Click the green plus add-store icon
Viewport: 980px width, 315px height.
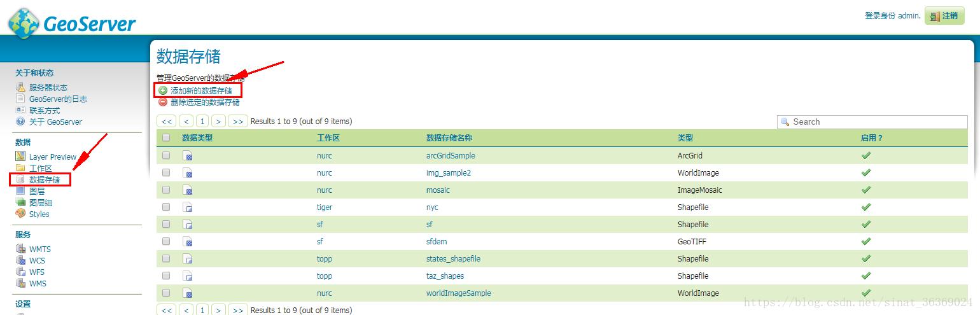click(x=163, y=91)
